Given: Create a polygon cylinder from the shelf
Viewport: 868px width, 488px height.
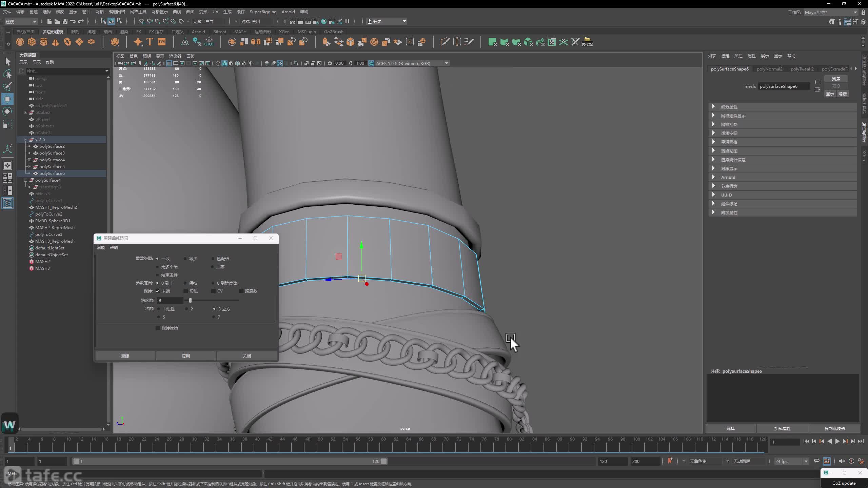Looking at the screenshot, I should tap(44, 42).
